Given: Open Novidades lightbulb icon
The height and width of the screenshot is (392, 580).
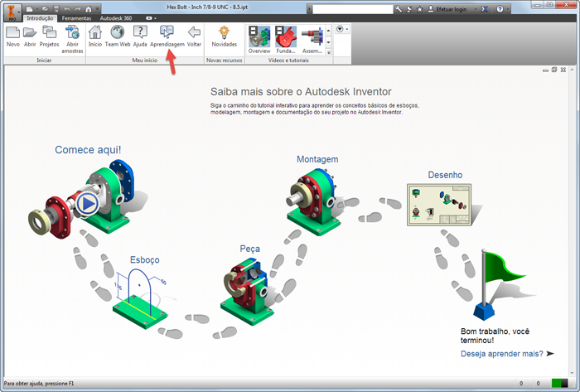Looking at the screenshot, I should [x=225, y=36].
